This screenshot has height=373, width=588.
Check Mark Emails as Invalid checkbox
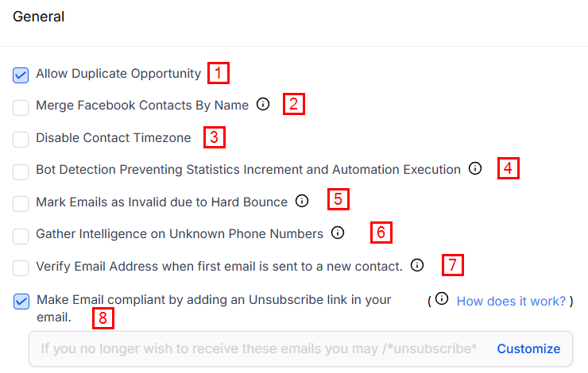pyautogui.click(x=21, y=203)
